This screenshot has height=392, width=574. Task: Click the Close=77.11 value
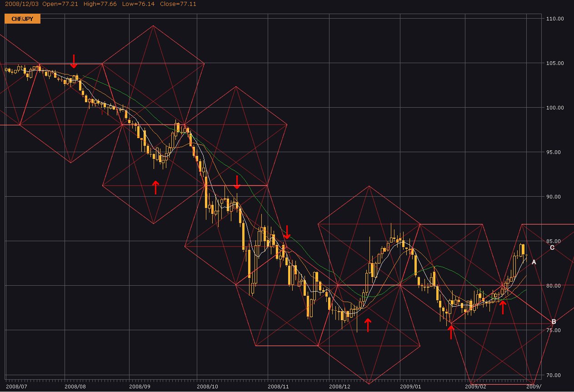point(179,4)
